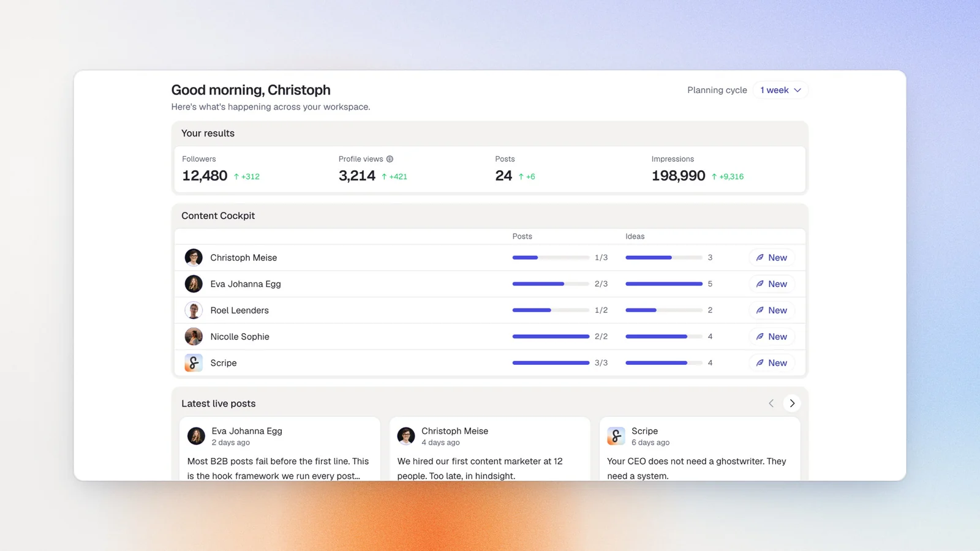This screenshot has height=551, width=980.
Task: Click the Posts column header
Action: pyautogui.click(x=522, y=236)
